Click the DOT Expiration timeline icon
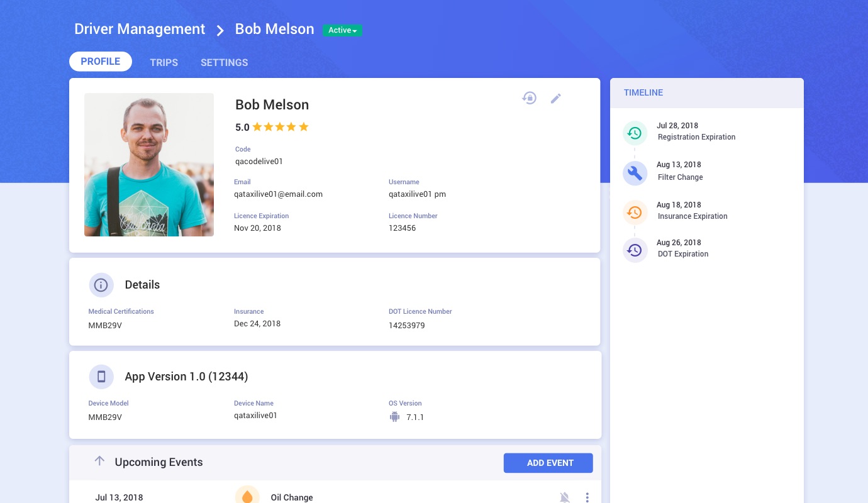This screenshot has width=868, height=503. pos(635,250)
